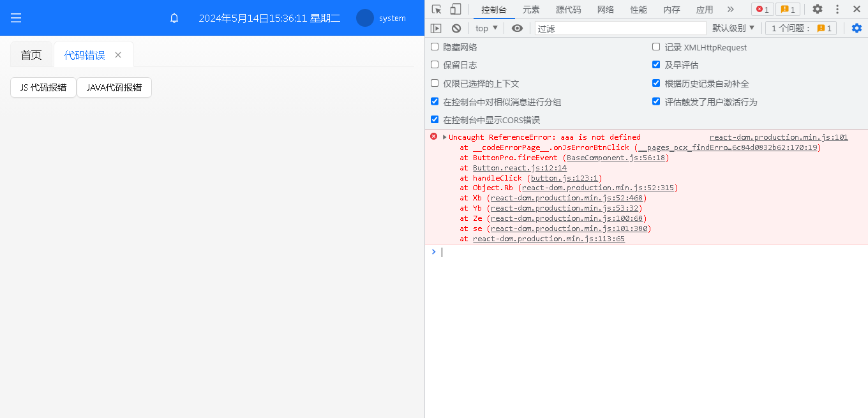Switch to the 首页 page tab
868x418 pixels.
(x=31, y=55)
